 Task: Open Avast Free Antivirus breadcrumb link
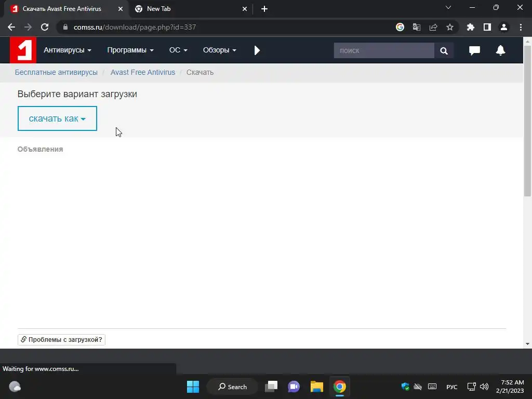143,72
